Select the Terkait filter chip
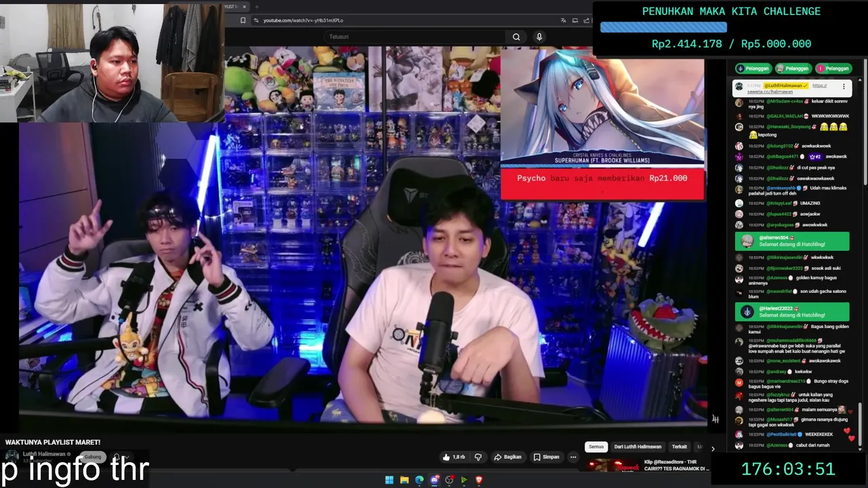The height and width of the screenshot is (488, 868). 679,447
